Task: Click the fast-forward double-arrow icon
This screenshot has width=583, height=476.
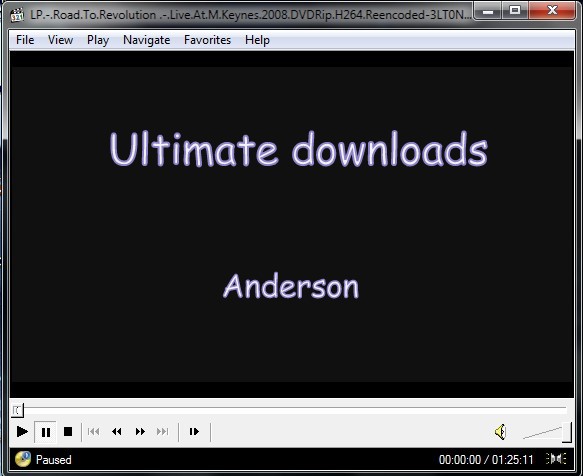Action: coord(140,432)
